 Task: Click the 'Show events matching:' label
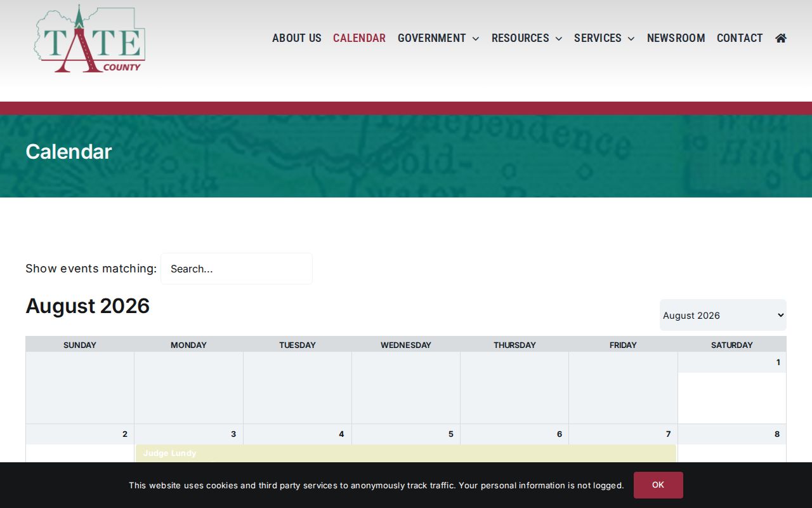click(x=91, y=269)
